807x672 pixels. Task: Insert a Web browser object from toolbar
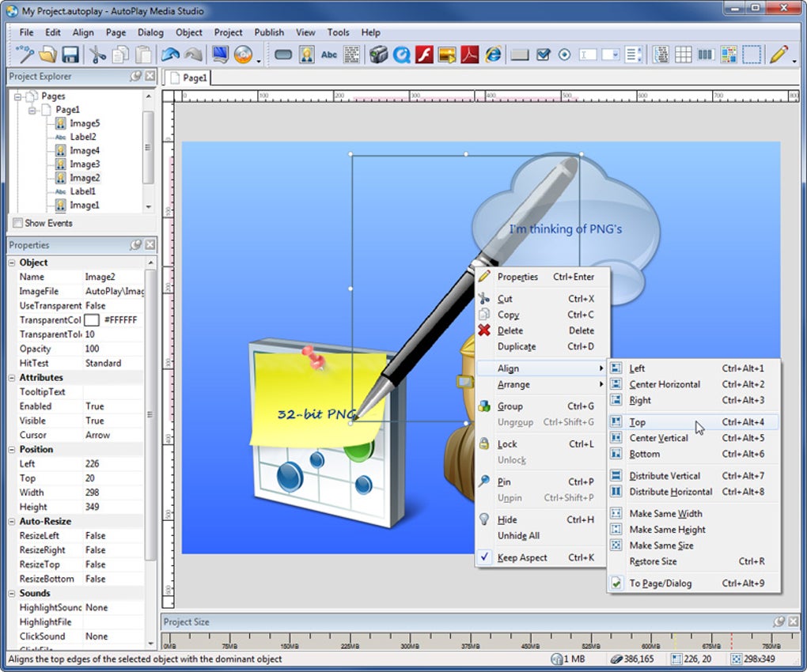pos(493,55)
